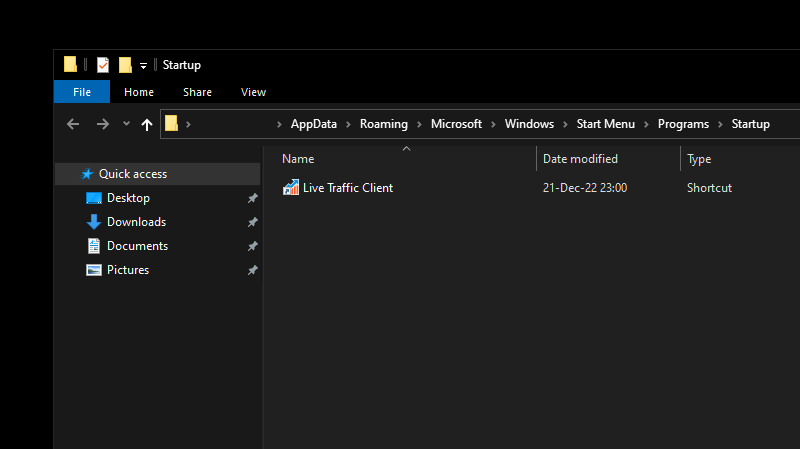
Task: Select the Live Traffic Client shortcut
Action: tap(347, 188)
